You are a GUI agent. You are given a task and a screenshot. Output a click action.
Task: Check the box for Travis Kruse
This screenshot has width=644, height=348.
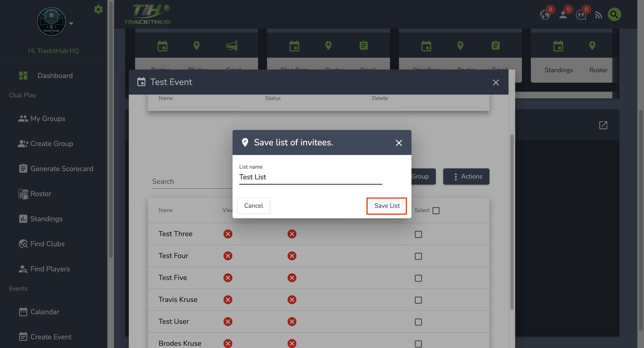pos(418,300)
